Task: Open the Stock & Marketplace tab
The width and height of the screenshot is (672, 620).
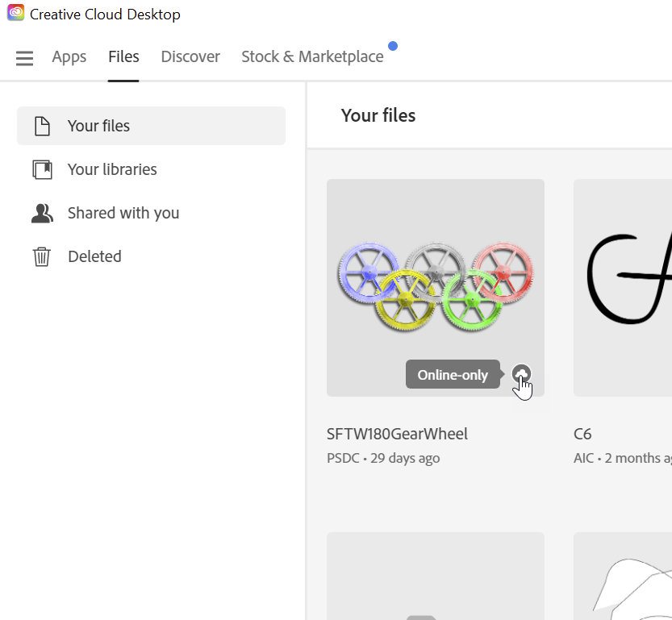Action: tap(312, 56)
